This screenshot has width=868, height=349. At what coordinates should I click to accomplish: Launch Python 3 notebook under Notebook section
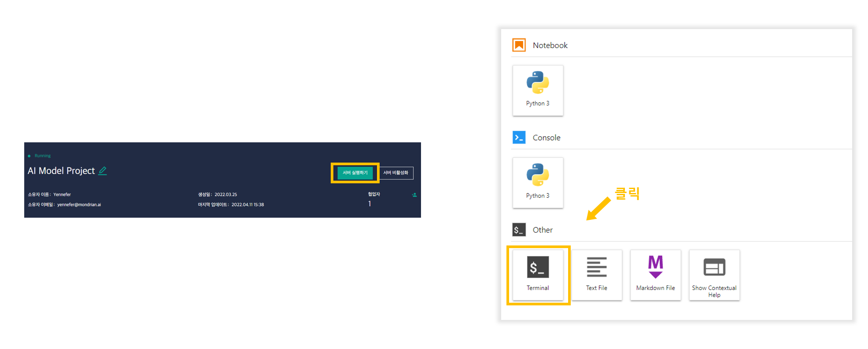pyautogui.click(x=538, y=91)
